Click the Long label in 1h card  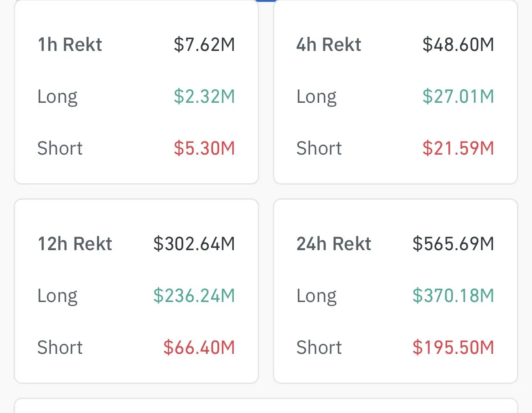[57, 96]
